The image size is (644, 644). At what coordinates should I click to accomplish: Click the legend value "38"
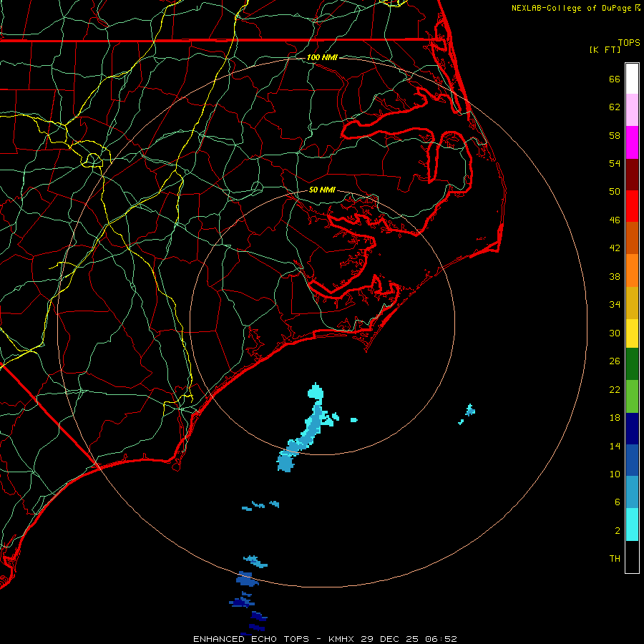coord(615,276)
